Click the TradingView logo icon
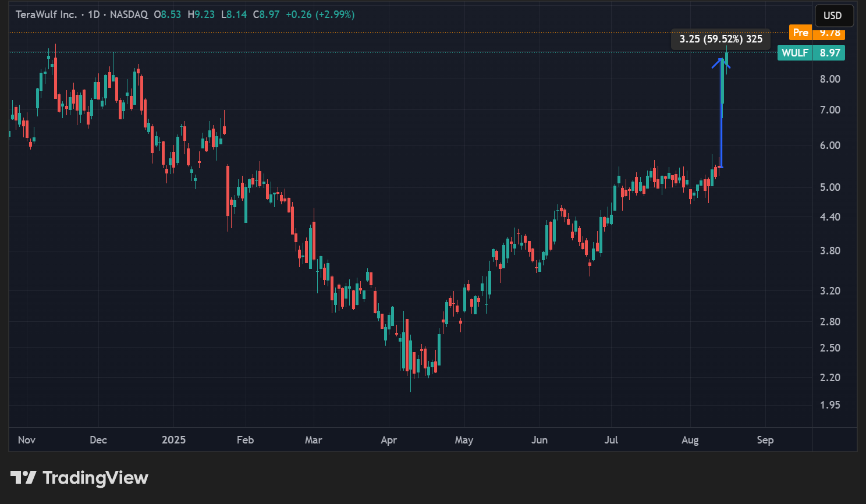 (23, 478)
